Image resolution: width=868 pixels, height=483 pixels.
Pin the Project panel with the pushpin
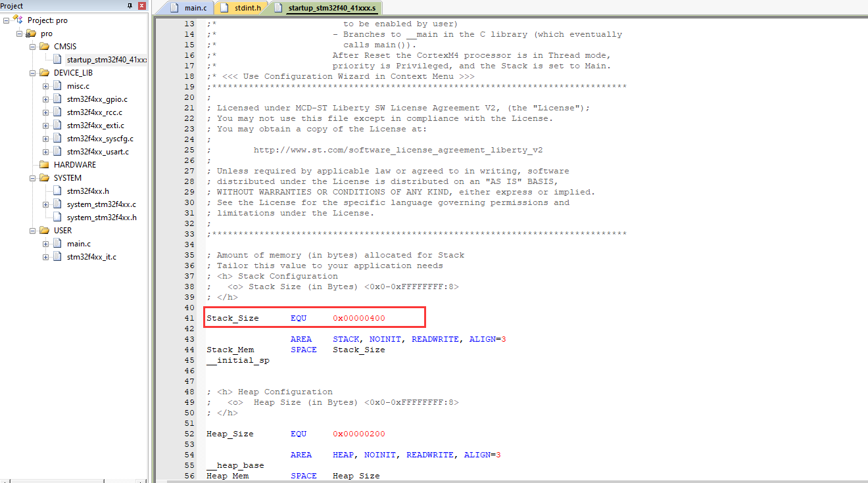point(130,6)
